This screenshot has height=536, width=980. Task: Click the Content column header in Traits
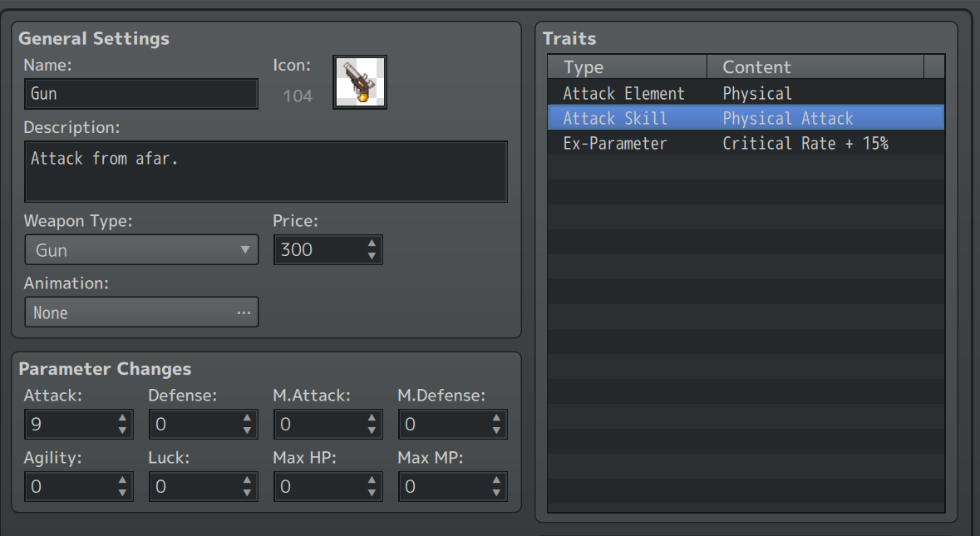(x=815, y=66)
